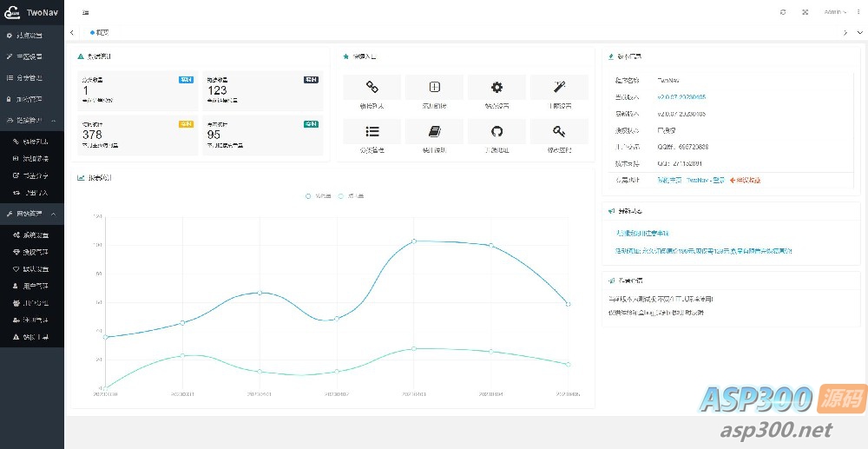868x449 pixels.
Task: Collapse the site management sidebar group
Action: coord(31,214)
